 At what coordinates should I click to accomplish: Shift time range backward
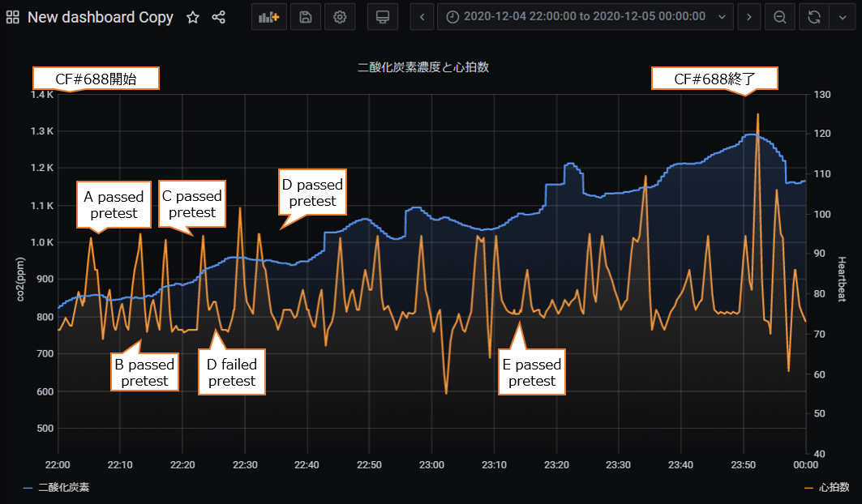point(422,17)
